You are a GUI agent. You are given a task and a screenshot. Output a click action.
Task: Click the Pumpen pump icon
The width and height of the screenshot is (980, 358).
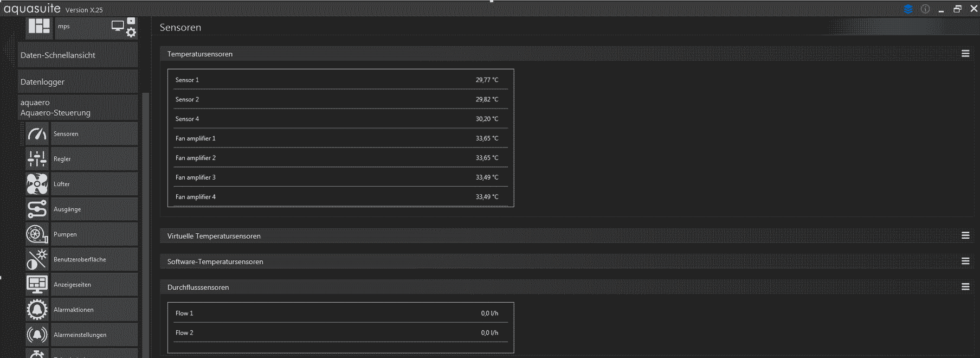tap(37, 234)
